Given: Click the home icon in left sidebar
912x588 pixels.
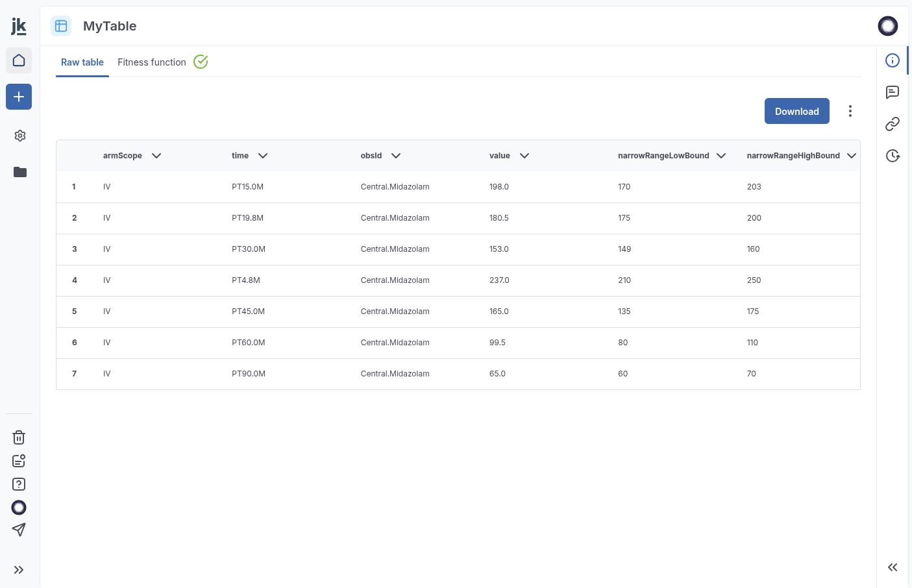Looking at the screenshot, I should (19, 60).
